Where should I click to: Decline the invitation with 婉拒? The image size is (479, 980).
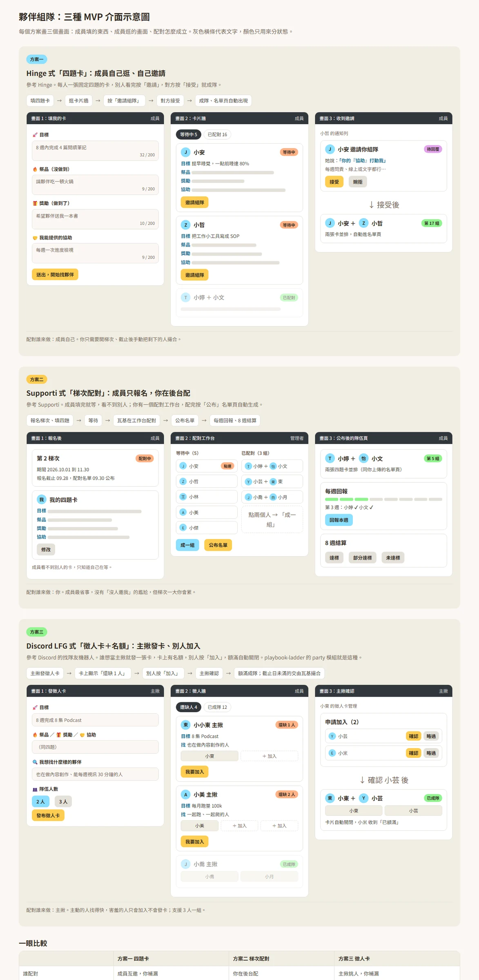coord(358,182)
